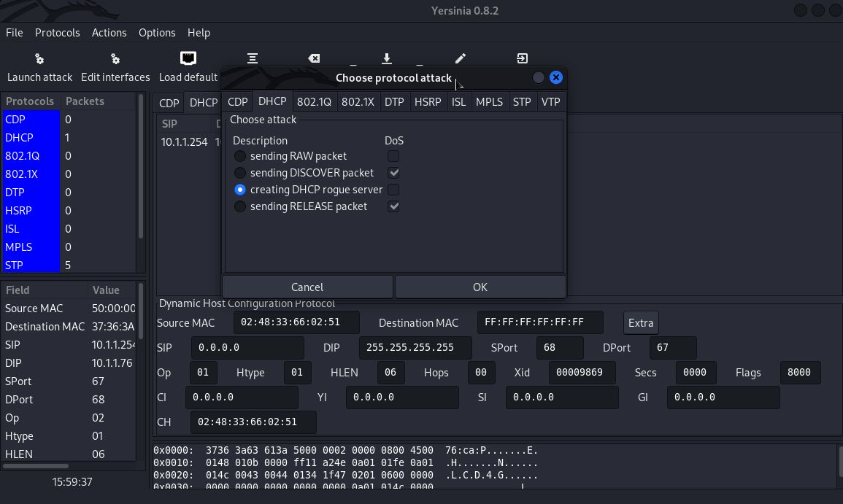This screenshot has height=504, width=843.
Task: Cancel the protocol attack dialog
Action: click(x=307, y=287)
